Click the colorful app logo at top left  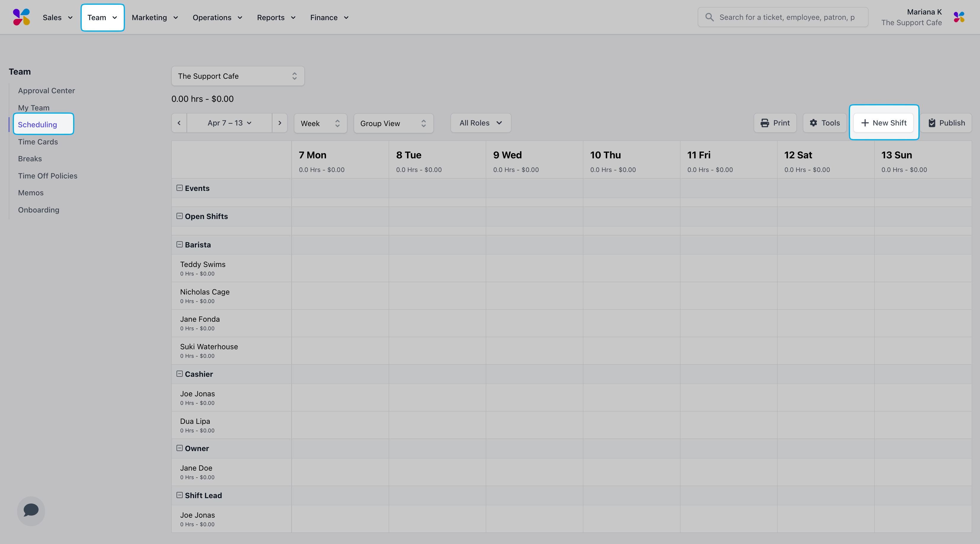tap(21, 17)
